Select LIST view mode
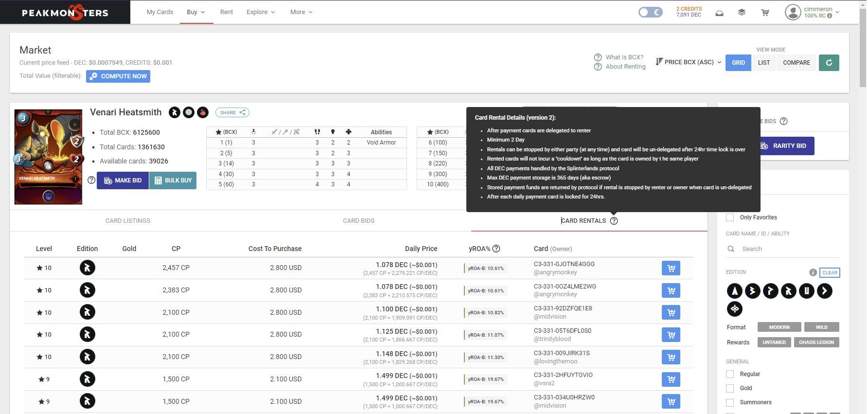 click(x=764, y=63)
